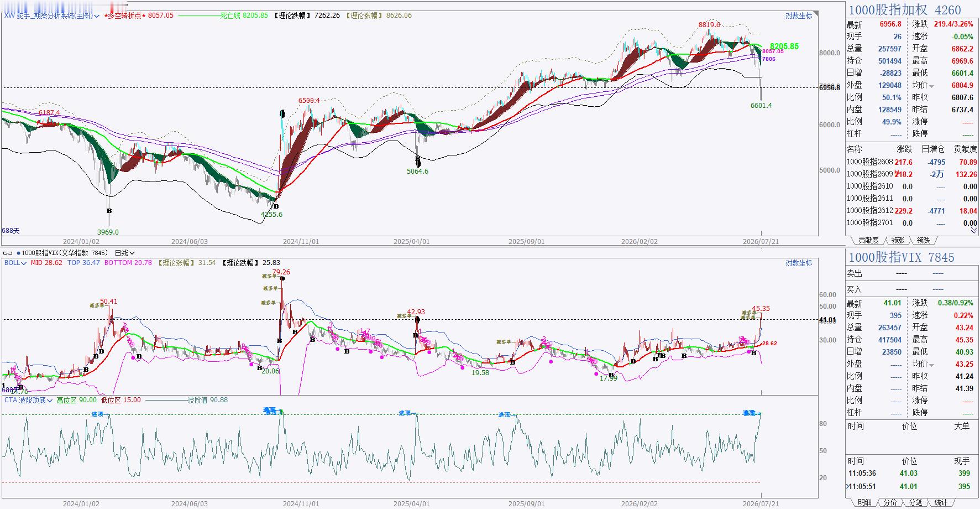This screenshot has width=980, height=509.
Task: Click the small arrow beside 均价 in top quote panel
Action: (x=931, y=86)
